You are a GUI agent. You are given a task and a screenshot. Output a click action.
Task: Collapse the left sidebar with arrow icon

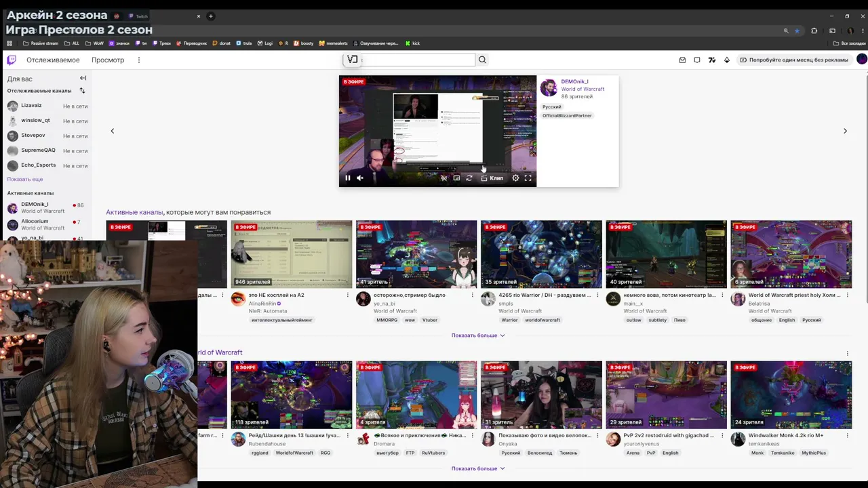coord(83,79)
